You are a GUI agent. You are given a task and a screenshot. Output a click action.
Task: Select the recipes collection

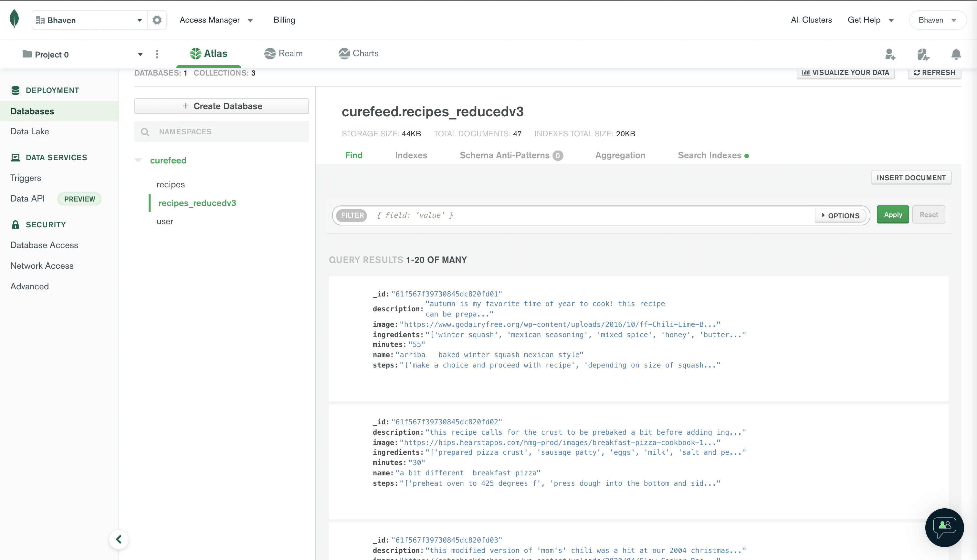point(170,184)
